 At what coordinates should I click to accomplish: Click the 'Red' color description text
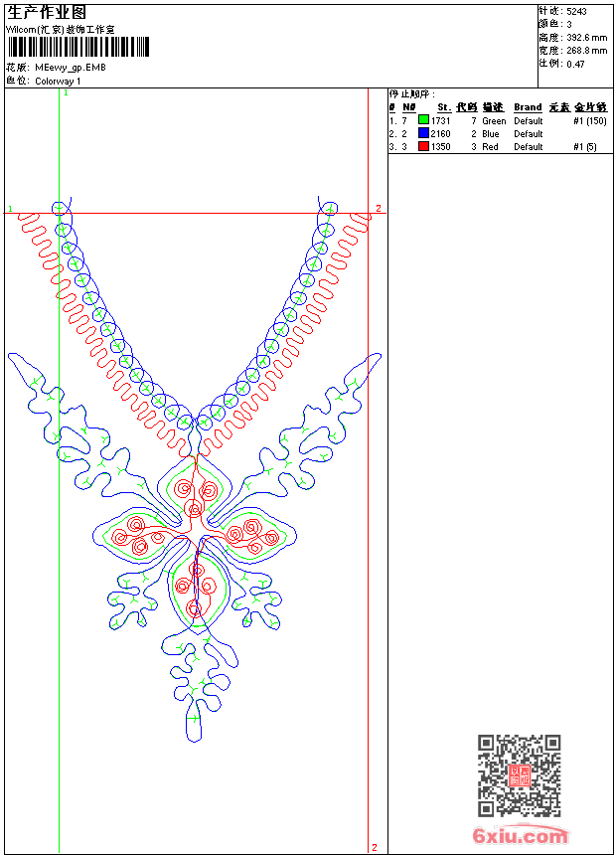[x=490, y=147]
